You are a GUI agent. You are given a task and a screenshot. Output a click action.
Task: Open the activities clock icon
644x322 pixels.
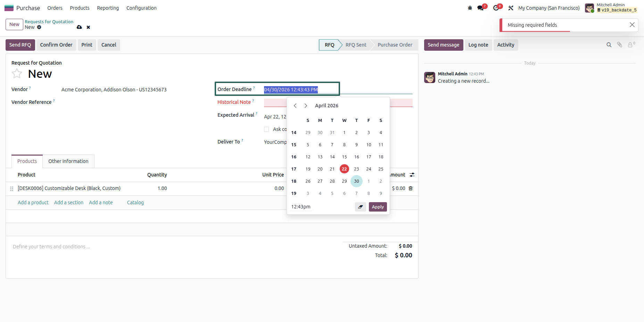tap(496, 8)
